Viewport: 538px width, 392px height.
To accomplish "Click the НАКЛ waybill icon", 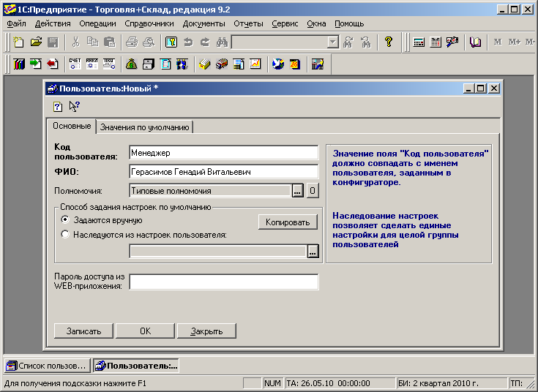I will [x=92, y=64].
